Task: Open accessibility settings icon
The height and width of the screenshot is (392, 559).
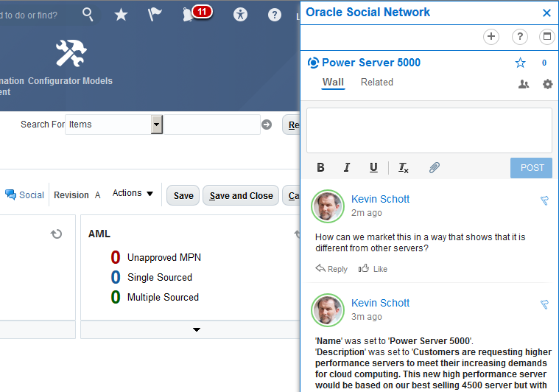Action: click(240, 15)
